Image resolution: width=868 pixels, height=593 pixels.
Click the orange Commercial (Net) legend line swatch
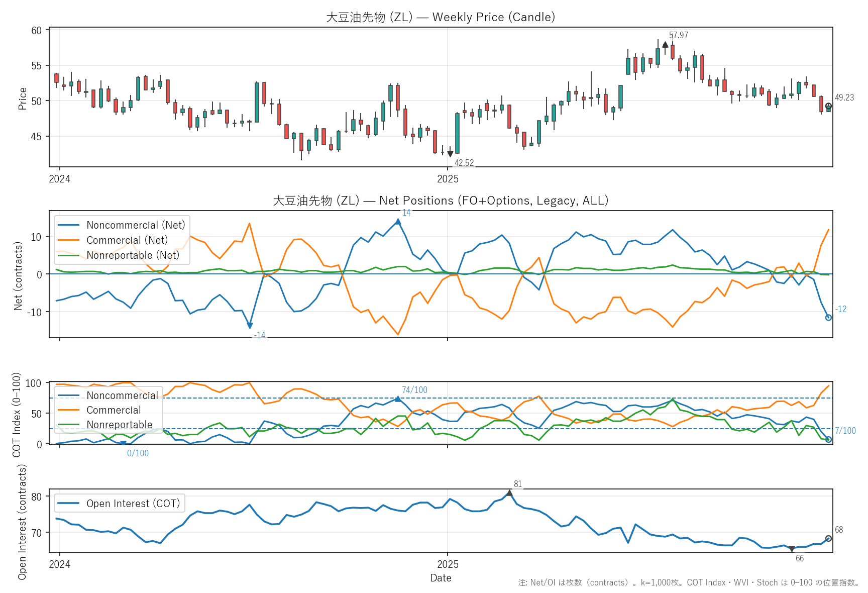click(x=69, y=240)
